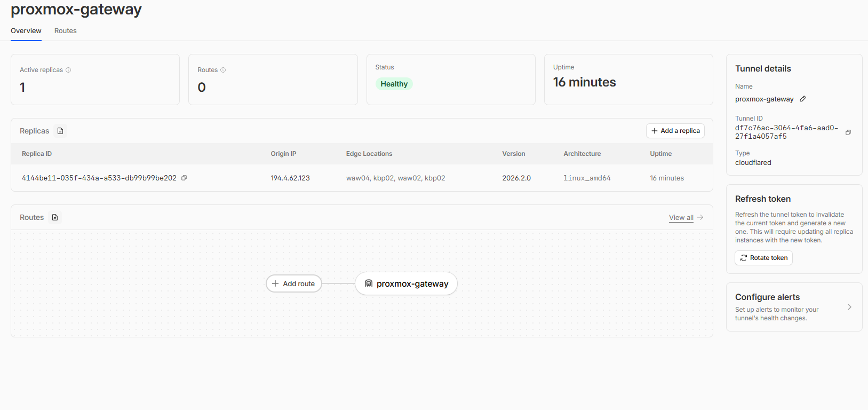Click the Active replicas info icon
Screen dimensions: 868x410
point(68,70)
